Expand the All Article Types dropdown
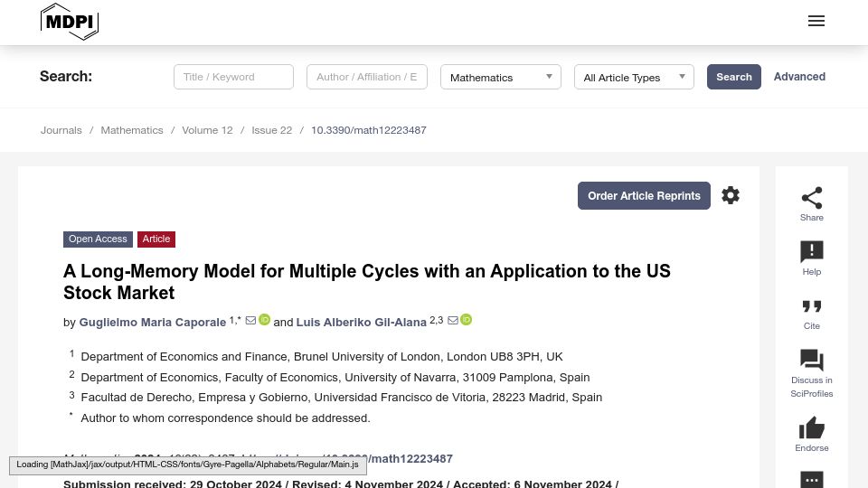The height and width of the screenshot is (488, 868). [x=634, y=77]
